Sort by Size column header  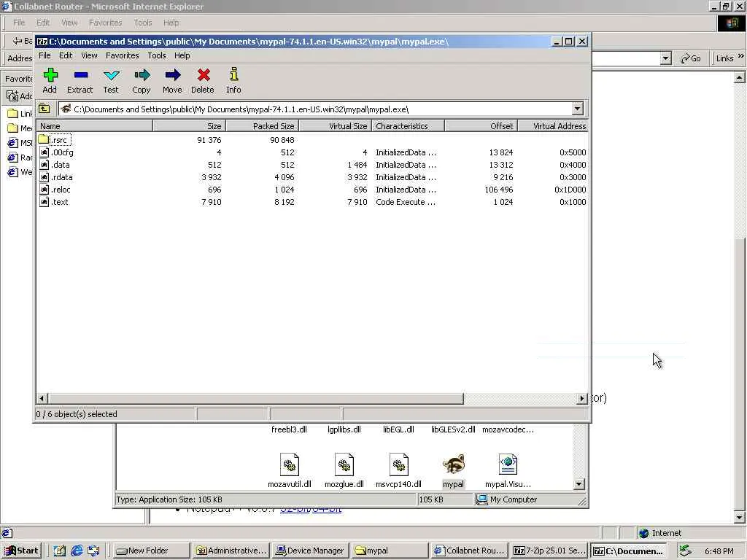tap(189, 126)
